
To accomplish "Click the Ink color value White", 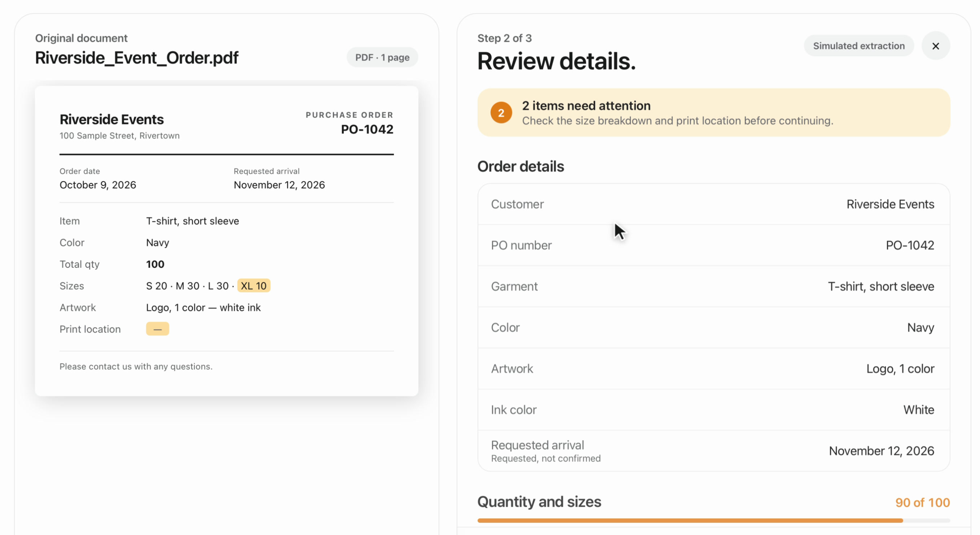I will (919, 410).
